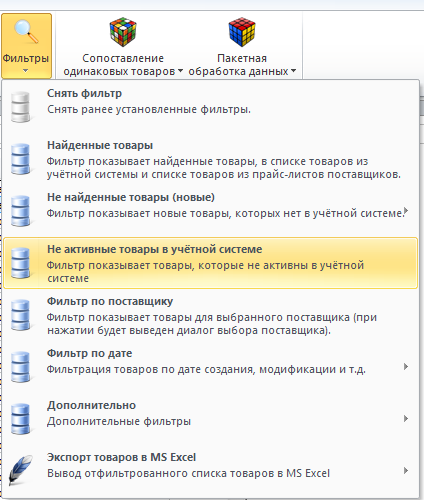Click the database icon beside Не найденные товары
This screenshot has width=424, height=500.
coord(21,211)
